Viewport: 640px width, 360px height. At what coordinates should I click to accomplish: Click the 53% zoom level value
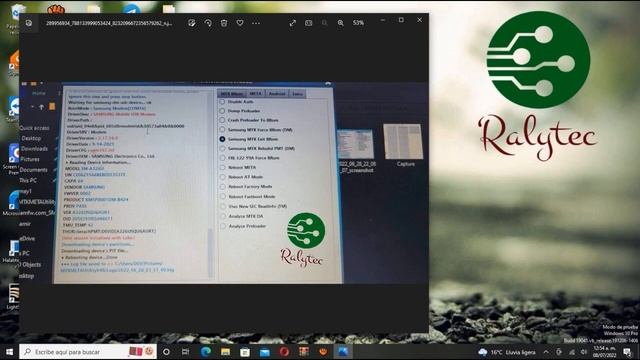pos(358,23)
